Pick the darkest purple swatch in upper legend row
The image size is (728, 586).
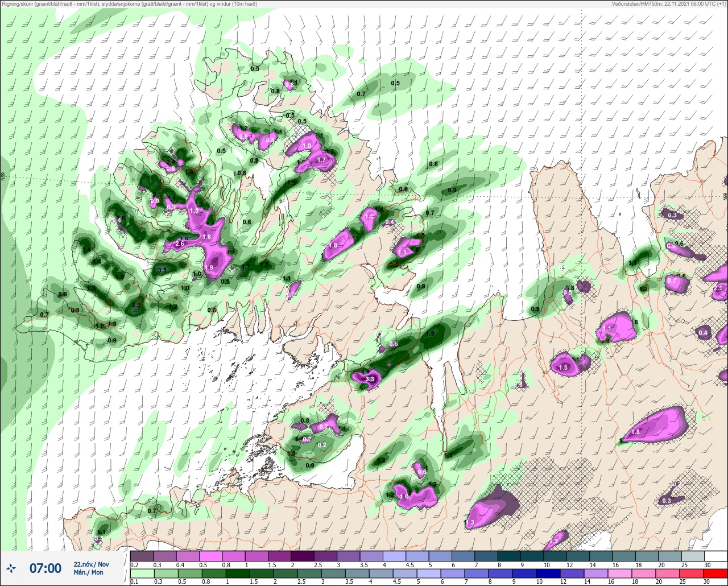[303, 556]
